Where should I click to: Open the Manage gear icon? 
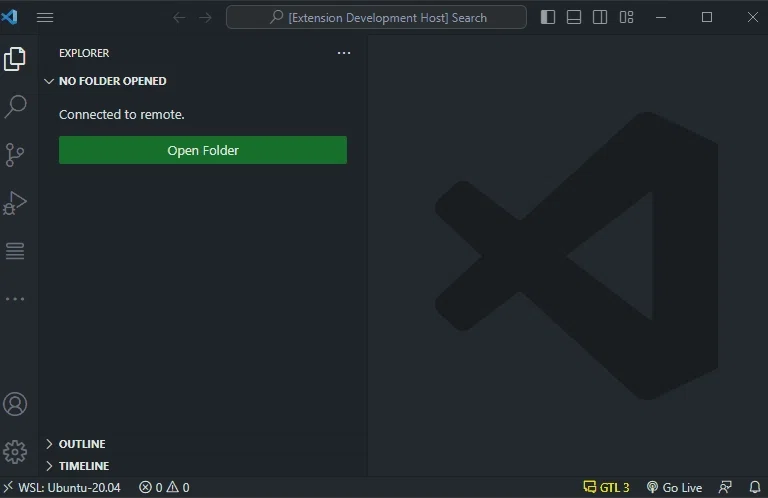(x=15, y=451)
